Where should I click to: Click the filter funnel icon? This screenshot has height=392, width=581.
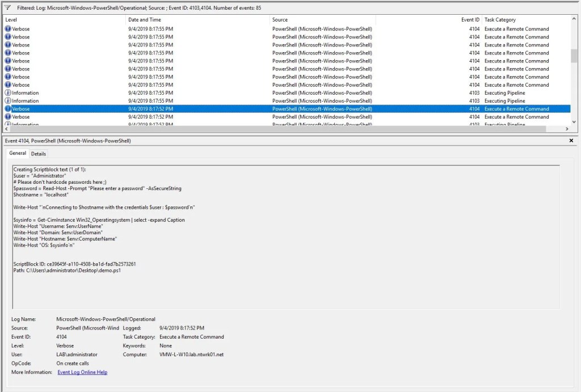[x=8, y=7]
